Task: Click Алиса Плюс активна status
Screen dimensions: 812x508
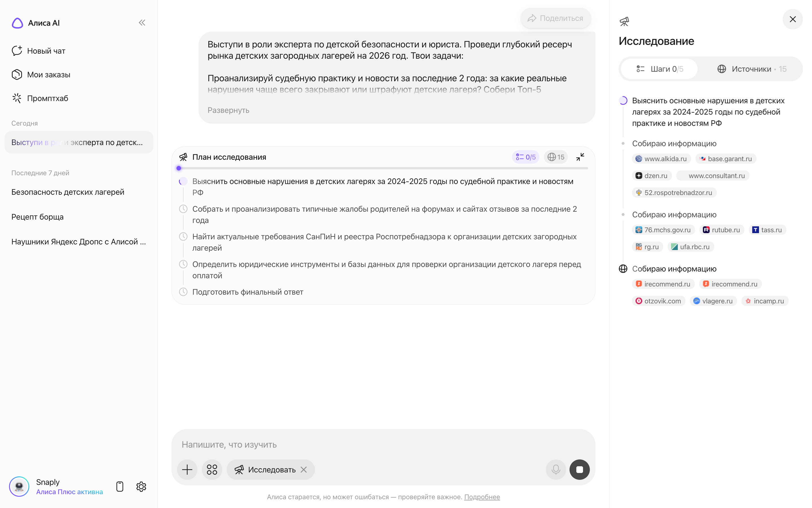Action: point(69,492)
